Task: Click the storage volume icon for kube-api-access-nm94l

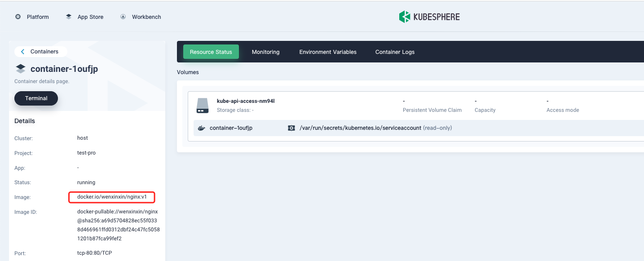Action: (x=202, y=105)
